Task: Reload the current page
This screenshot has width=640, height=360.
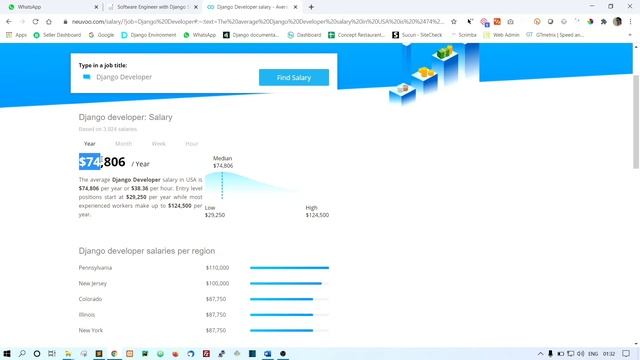Action: coord(36,22)
